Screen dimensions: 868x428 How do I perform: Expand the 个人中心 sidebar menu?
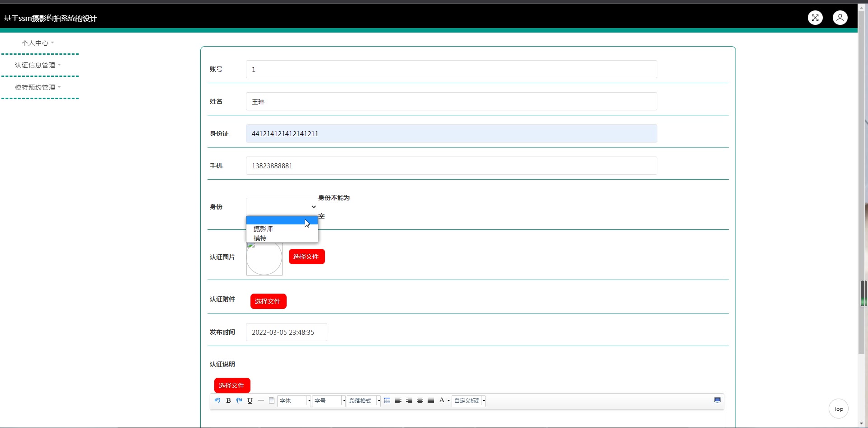pos(38,43)
